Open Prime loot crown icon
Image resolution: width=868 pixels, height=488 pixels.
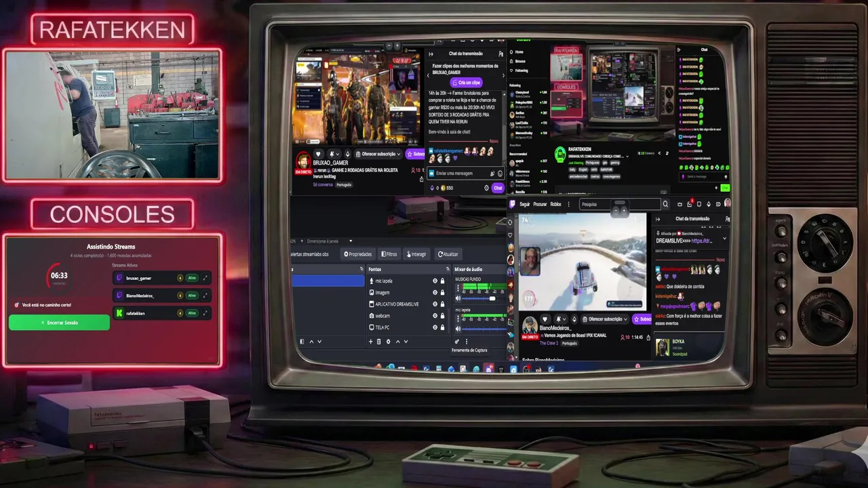point(679,204)
